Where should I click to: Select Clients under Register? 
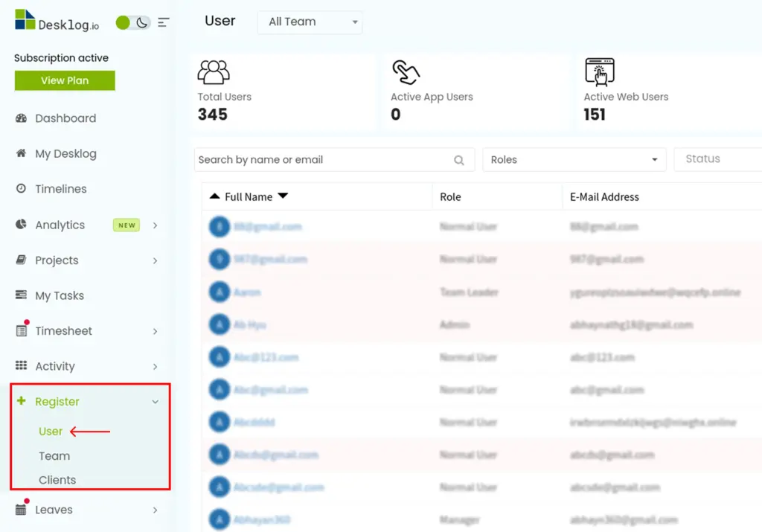(x=57, y=480)
